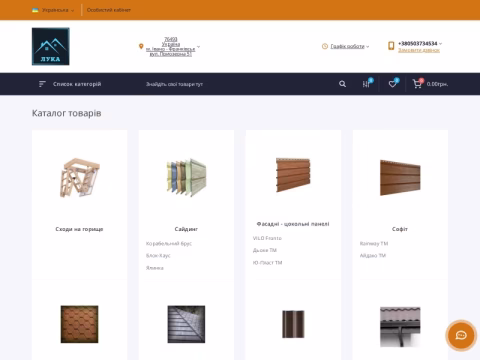
Task: Click the Каталог товарів heading
Action: click(67, 113)
